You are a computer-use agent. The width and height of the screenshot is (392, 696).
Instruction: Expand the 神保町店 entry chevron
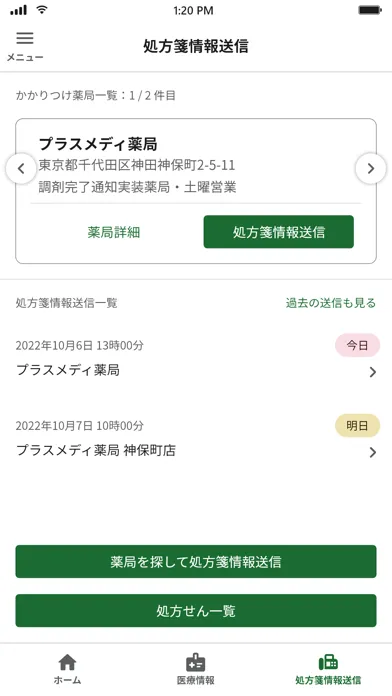372,452
